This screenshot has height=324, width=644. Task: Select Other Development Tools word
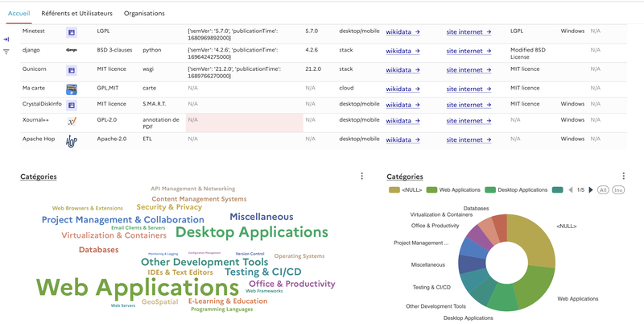204,262
